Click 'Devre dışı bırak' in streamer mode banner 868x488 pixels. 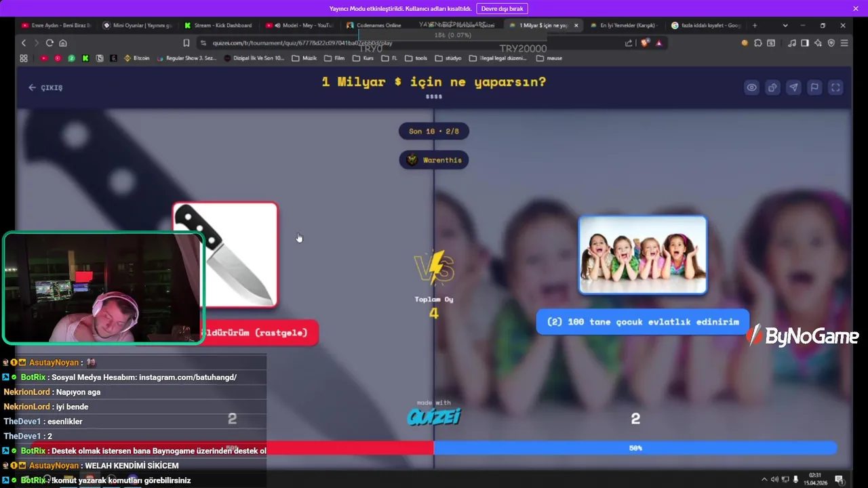coord(502,9)
